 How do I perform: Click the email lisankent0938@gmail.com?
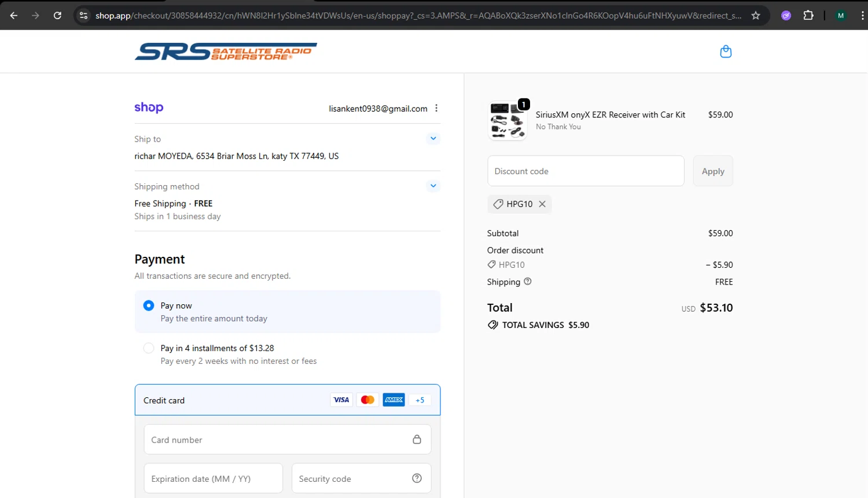click(x=378, y=109)
